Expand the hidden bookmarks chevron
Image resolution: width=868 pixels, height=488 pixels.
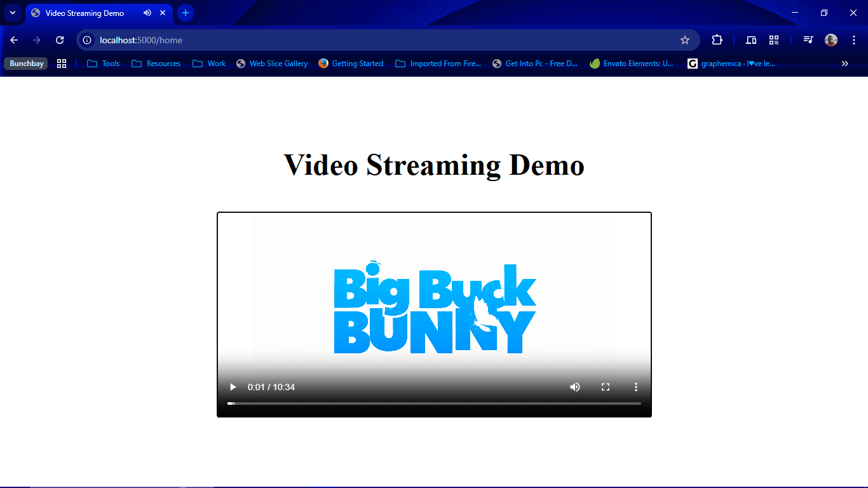pyautogui.click(x=845, y=64)
